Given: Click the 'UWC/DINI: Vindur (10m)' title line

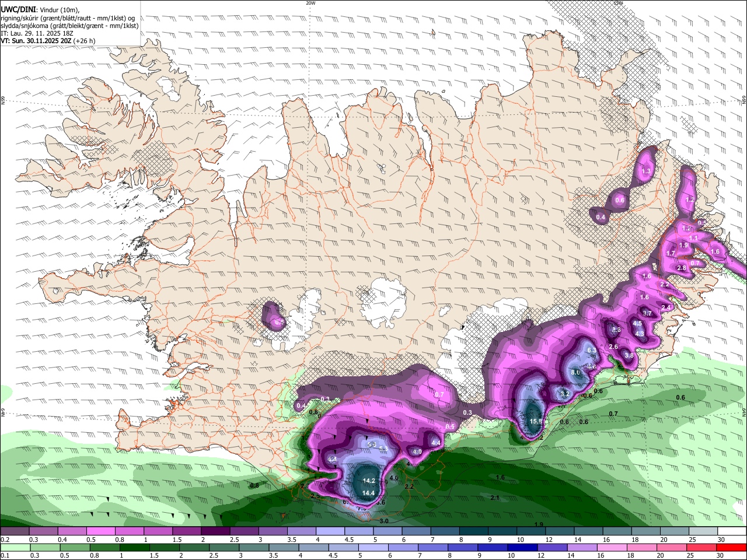Looking at the screenshot, I should [x=40, y=10].
